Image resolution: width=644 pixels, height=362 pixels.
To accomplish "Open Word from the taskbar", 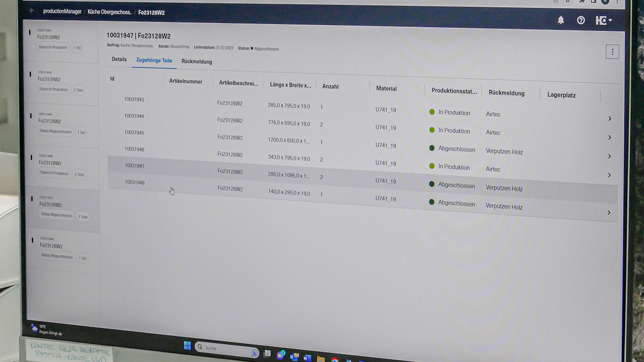I will [x=307, y=358].
